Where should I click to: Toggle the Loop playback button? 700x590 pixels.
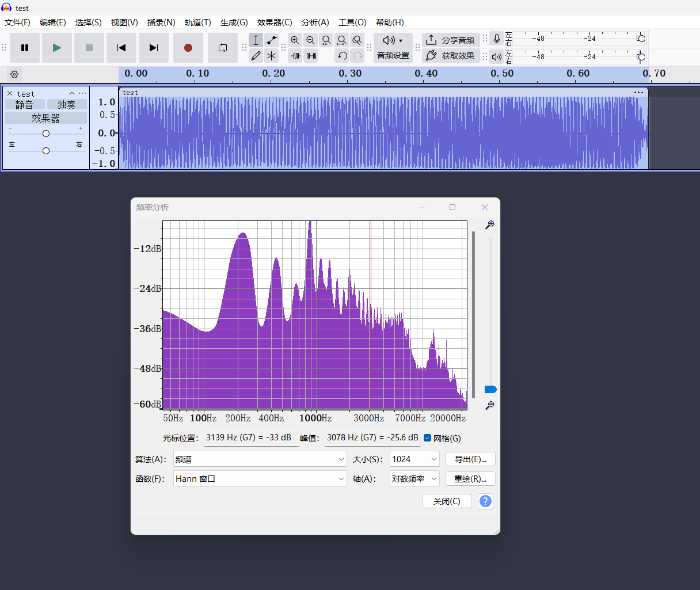tap(223, 48)
